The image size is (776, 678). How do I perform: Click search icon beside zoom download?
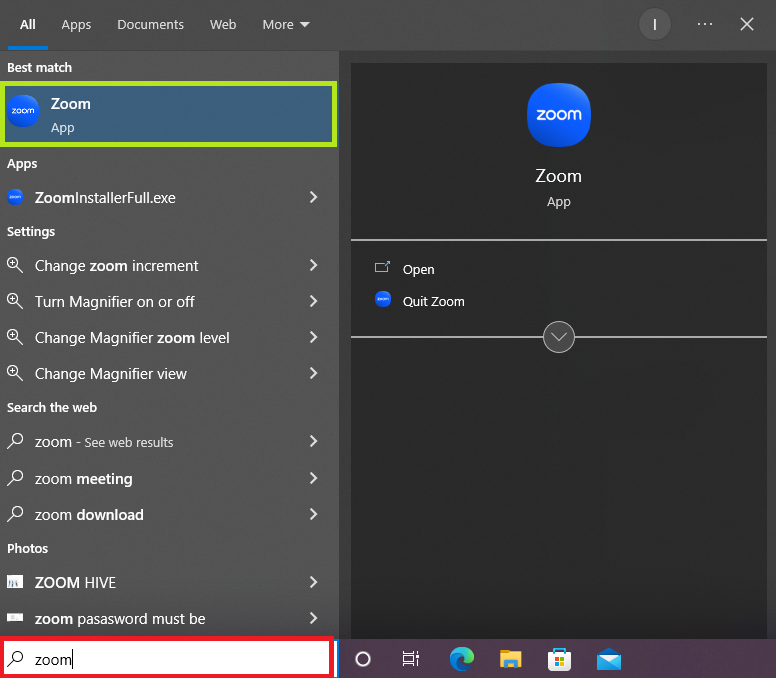point(15,514)
